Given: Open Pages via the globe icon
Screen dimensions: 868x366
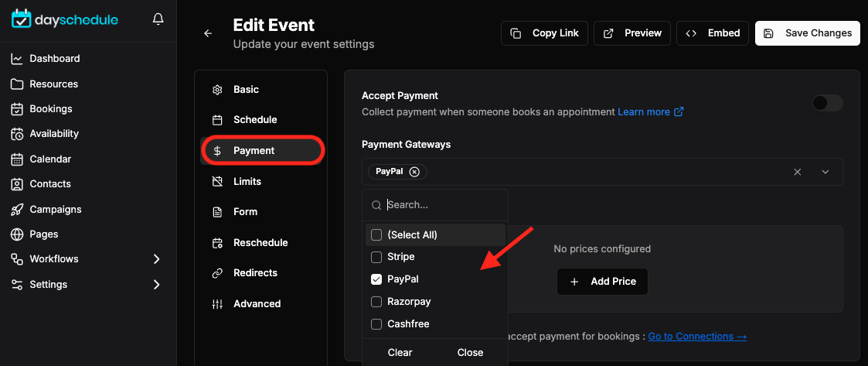Looking at the screenshot, I should [x=17, y=234].
